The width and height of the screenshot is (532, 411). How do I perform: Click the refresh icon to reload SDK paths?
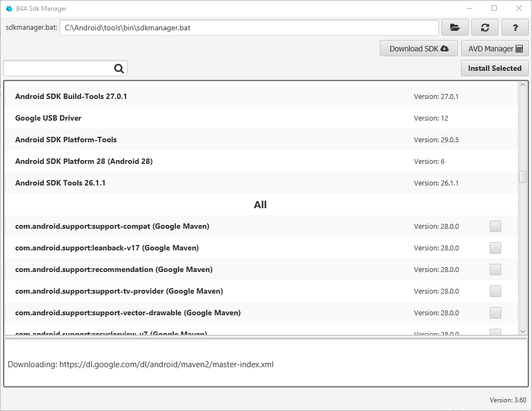pos(485,27)
